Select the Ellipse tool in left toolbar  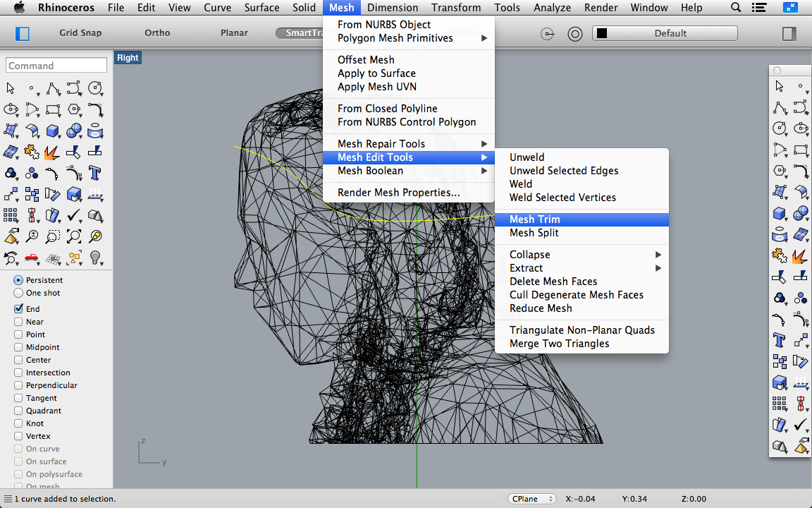coord(11,109)
